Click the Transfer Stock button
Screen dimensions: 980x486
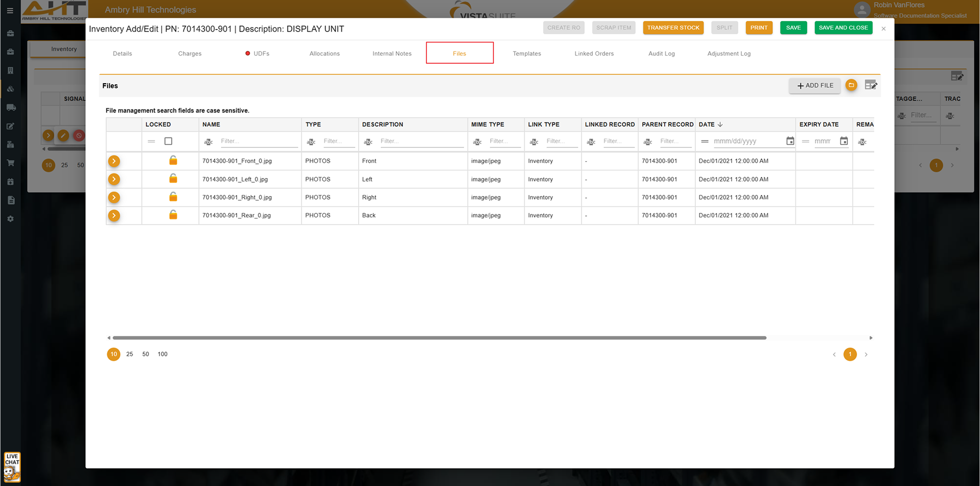pyautogui.click(x=673, y=28)
